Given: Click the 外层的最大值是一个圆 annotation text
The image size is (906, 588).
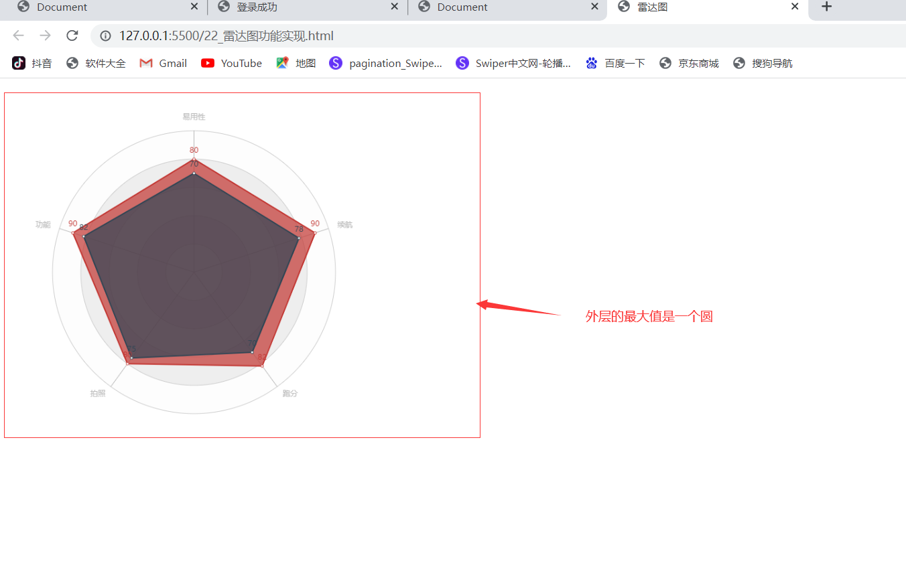Looking at the screenshot, I should tap(649, 317).
